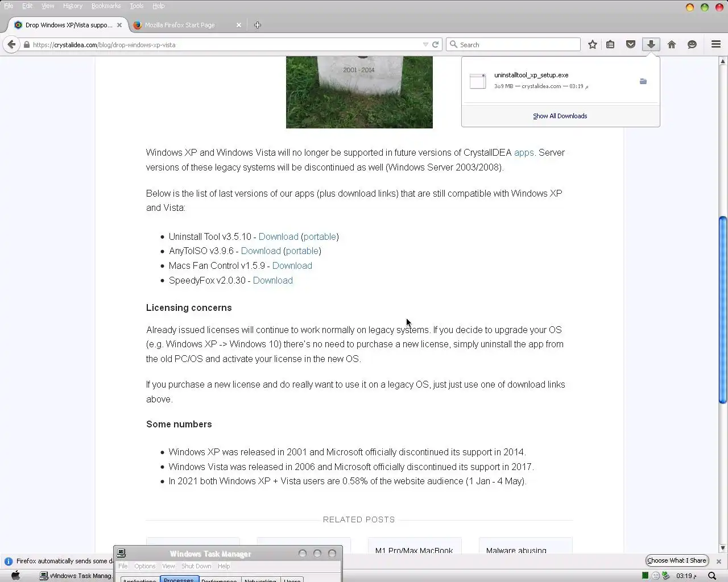The height and width of the screenshot is (582, 728).
Task: Click the smiley face tray icon
Action: click(x=655, y=576)
